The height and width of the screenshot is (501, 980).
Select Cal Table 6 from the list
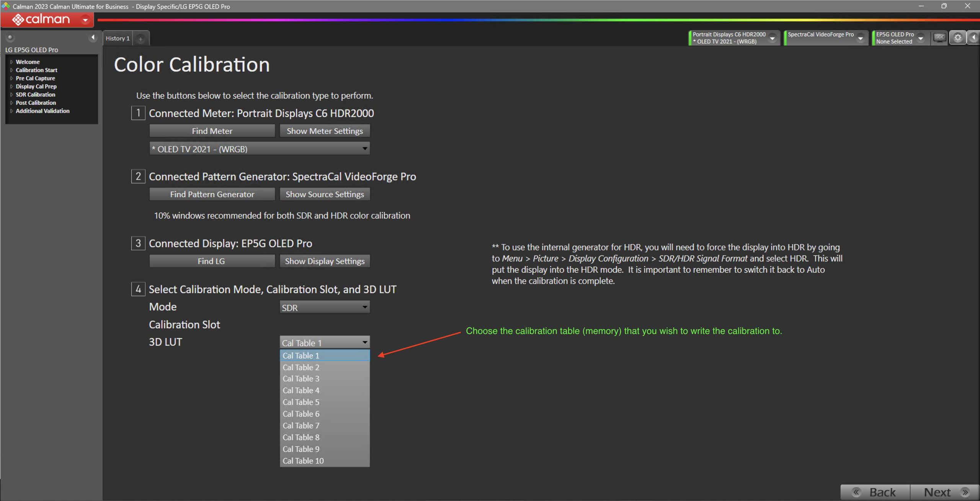click(325, 414)
